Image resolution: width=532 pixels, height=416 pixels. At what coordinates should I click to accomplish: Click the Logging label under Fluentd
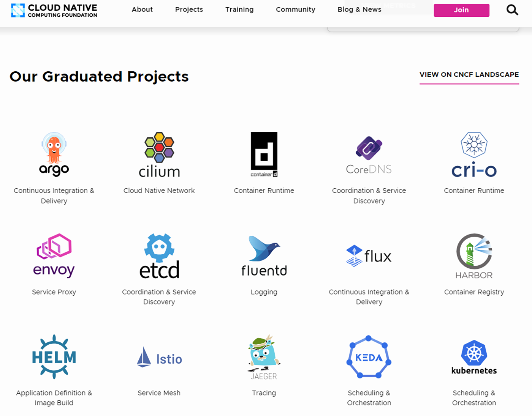[x=264, y=292]
